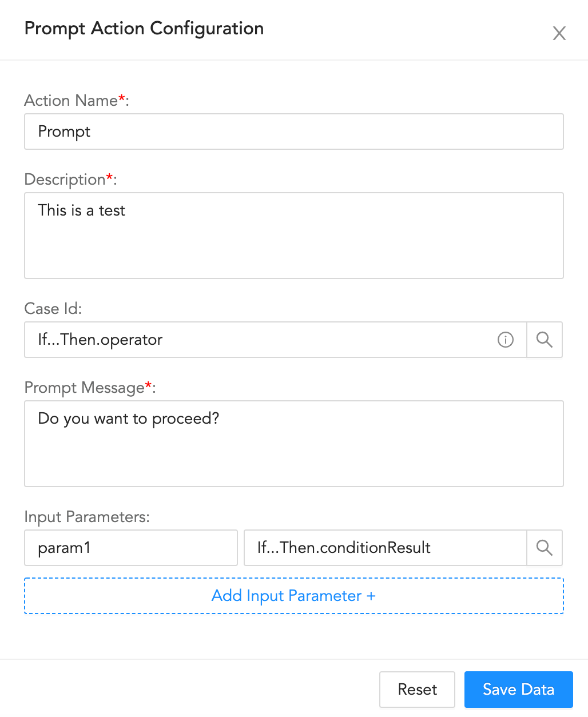Click the Prompt Action Configuration title
Image resolution: width=588 pixels, height=717 pixels.
point(144,28)
